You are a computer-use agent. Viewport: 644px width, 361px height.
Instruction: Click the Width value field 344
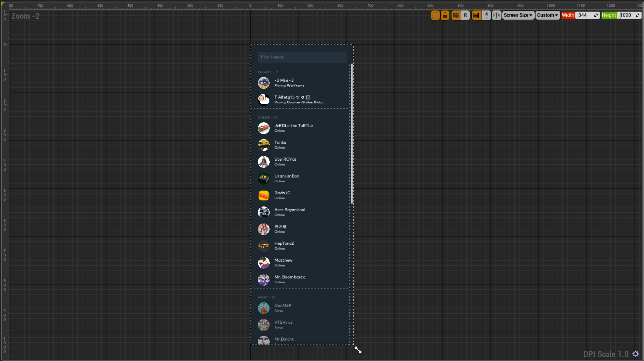tap(587, 15)
